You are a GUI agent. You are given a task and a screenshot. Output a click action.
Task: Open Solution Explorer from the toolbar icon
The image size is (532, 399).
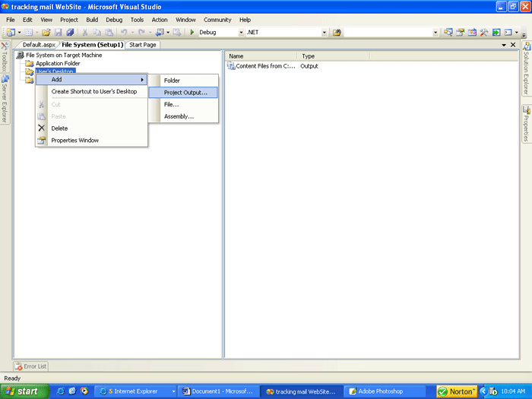[x=448, y=32]
